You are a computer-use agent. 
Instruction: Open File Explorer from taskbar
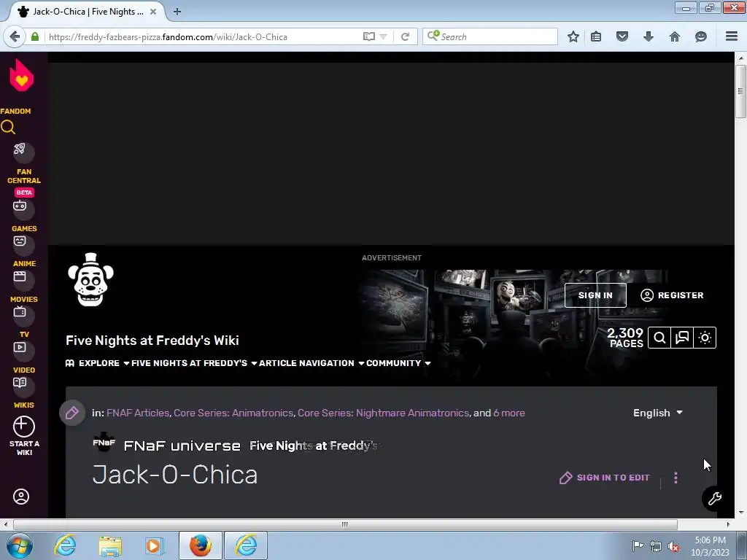coord(110,545)
